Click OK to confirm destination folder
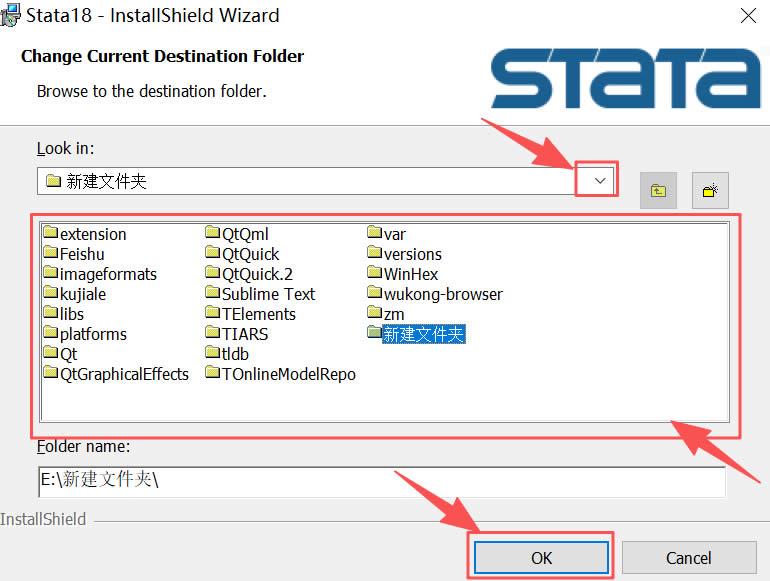 pyautogui.click(x=541, y=557)
